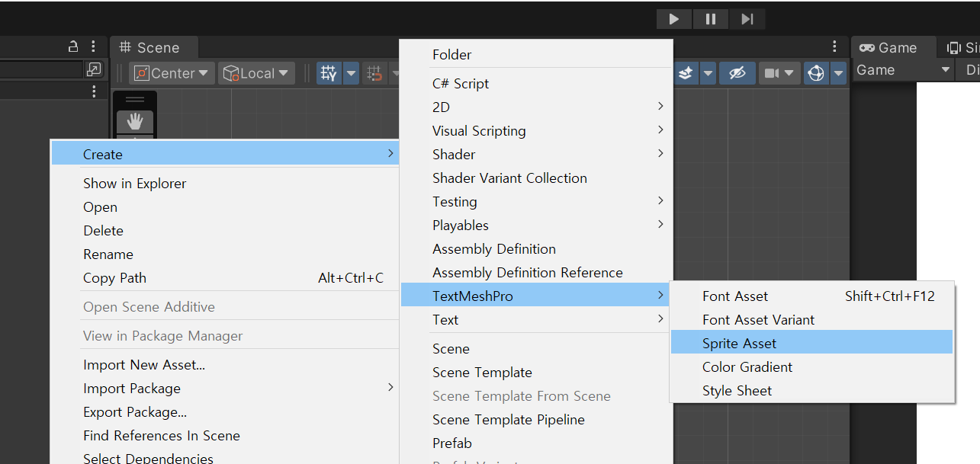Select Rename in the context menu
Viewport: 980px width, 464px height.
[225, 254]
